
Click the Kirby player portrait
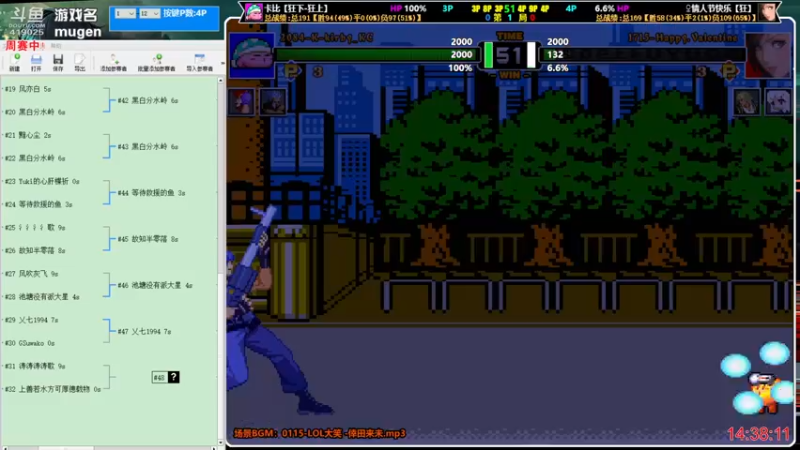[252, 55]
